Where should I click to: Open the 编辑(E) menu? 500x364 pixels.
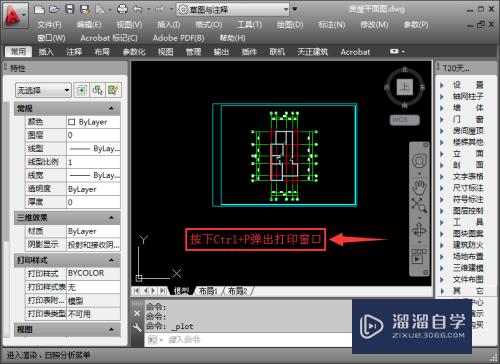(89, 25)
